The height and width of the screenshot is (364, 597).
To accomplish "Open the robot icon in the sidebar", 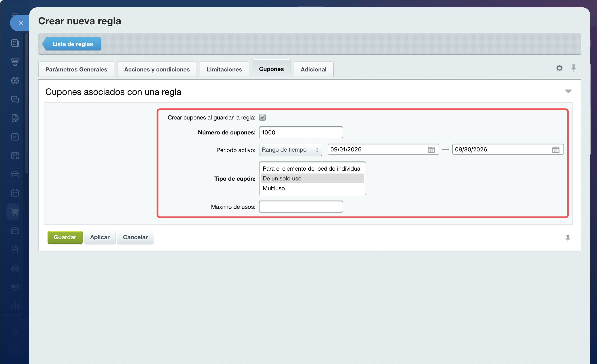I will 15,268.
